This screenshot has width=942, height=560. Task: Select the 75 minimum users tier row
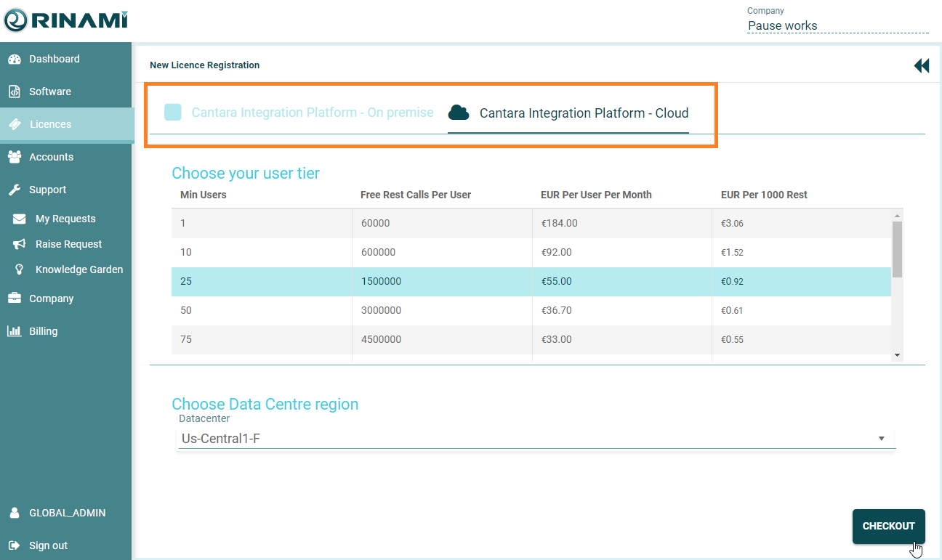[531, 339]
